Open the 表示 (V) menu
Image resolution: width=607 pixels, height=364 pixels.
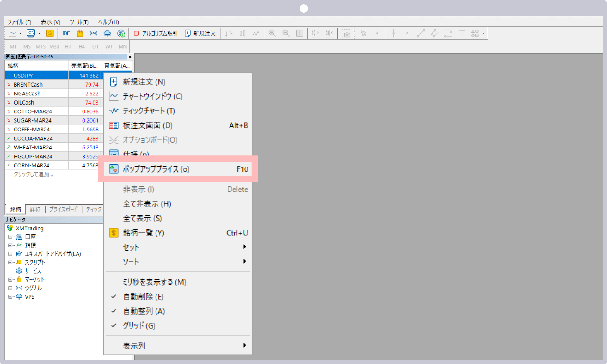click(50, 22)
